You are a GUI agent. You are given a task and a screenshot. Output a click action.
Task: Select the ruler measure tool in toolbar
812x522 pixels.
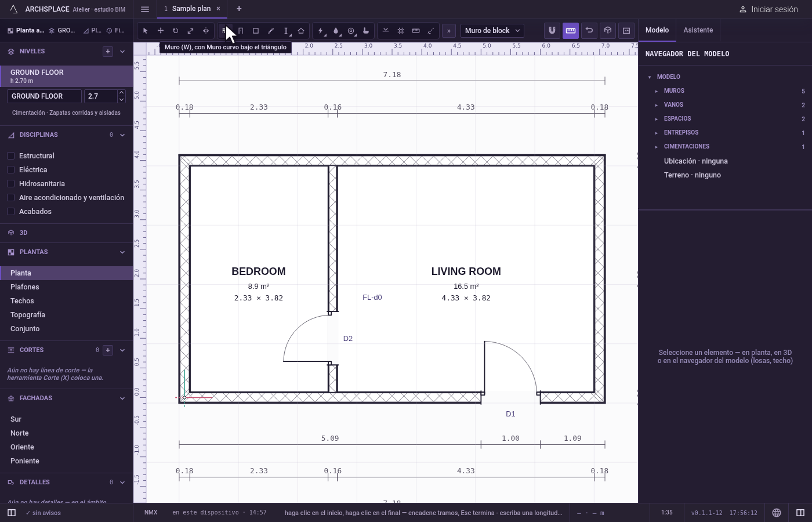(415, 31)
